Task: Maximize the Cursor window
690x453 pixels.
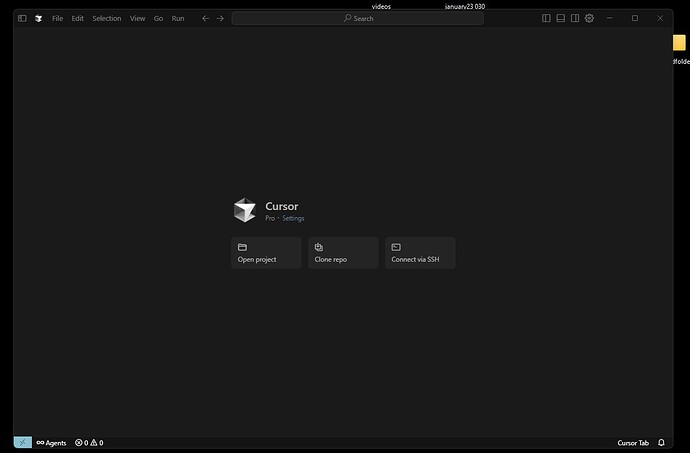Action: coord(635,18)
